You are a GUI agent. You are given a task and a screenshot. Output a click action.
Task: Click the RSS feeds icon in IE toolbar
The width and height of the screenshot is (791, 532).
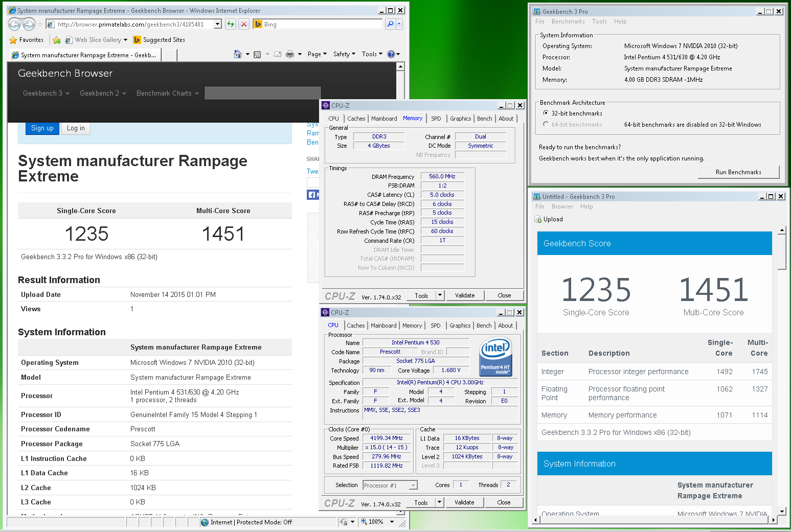point(257,54)
